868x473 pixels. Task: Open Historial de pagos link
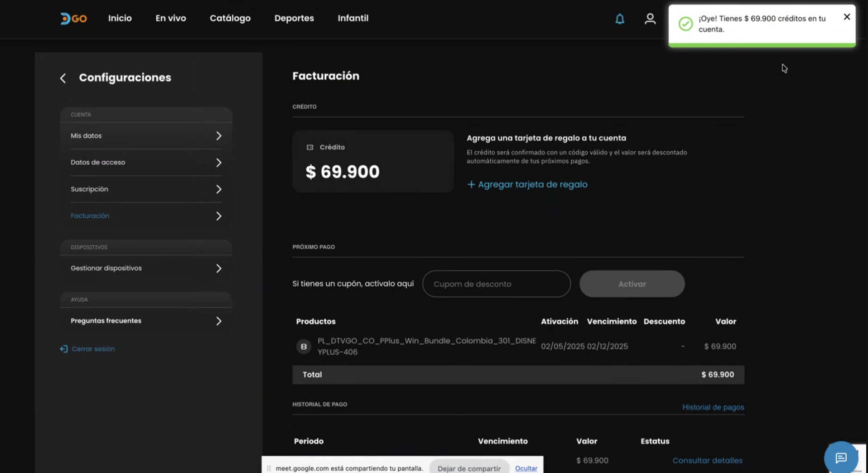[713, 407]
